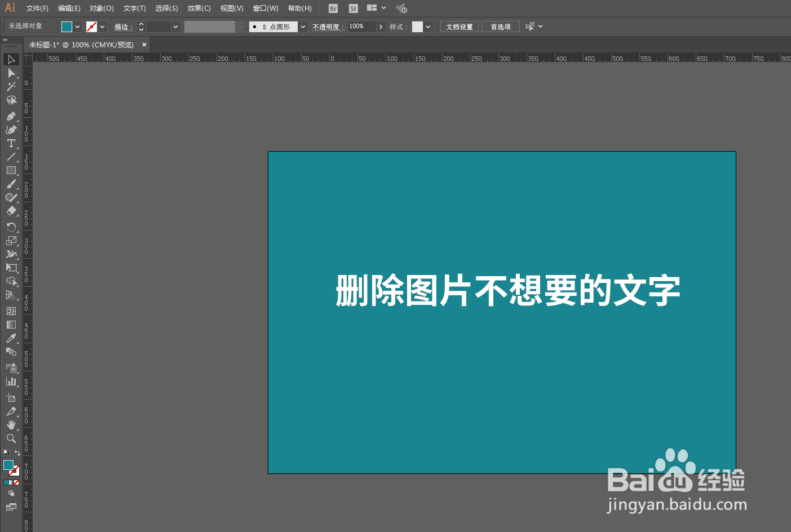
Task: Select the Free Transform tool
Action: click(x=11, y=267)
